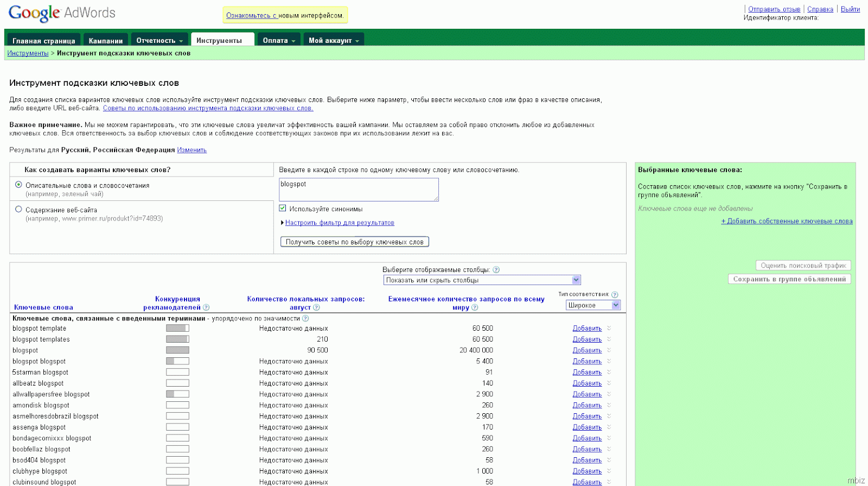Click Добавить for bondagecomixxx blogspot row

click(x=587, y=438)
